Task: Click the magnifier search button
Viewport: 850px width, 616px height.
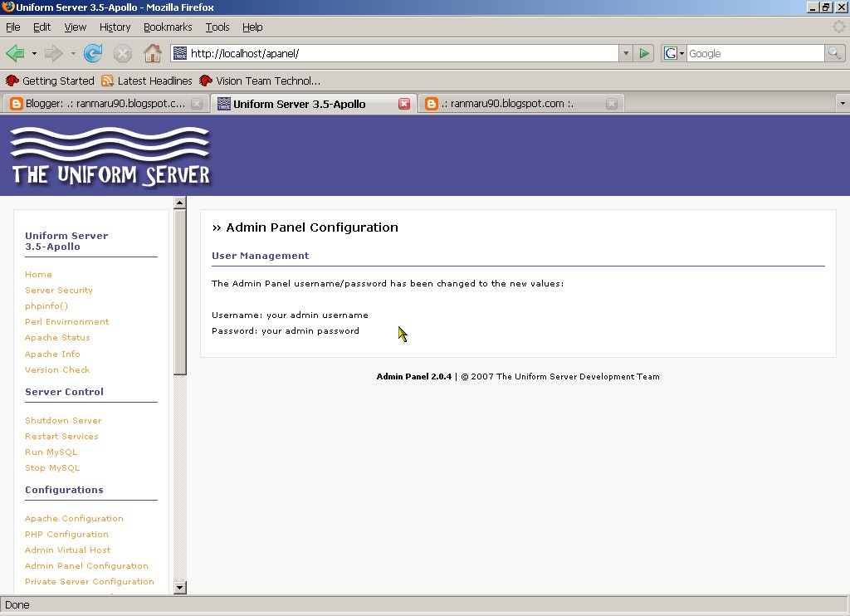Action: tap(834, 53)
